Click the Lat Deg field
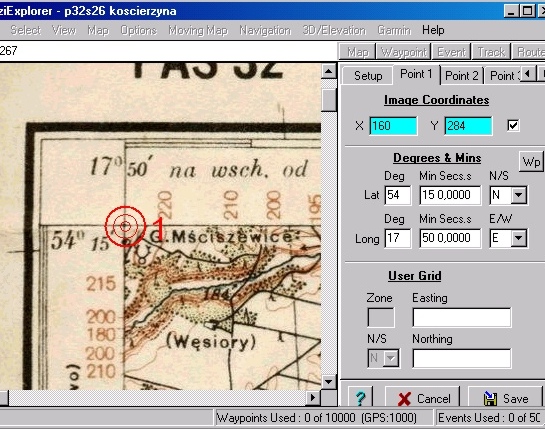This screenshot has height=429, width=545. point(398,195)
